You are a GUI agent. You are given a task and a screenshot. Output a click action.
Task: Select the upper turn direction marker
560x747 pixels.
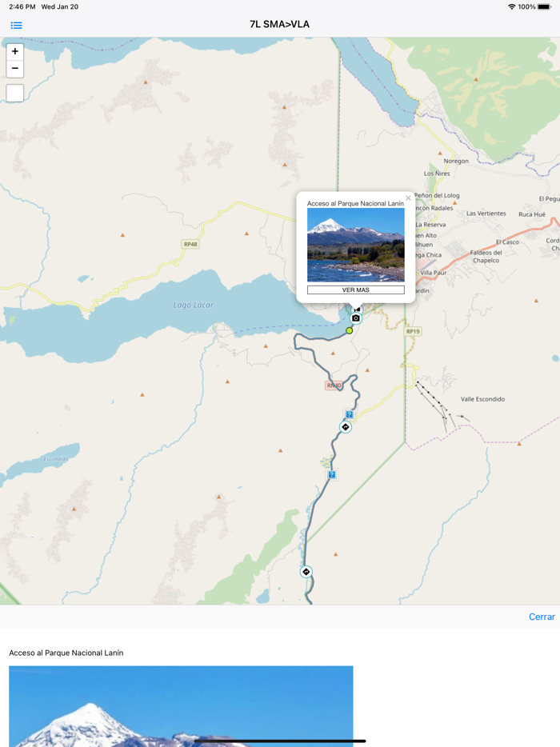346,427
